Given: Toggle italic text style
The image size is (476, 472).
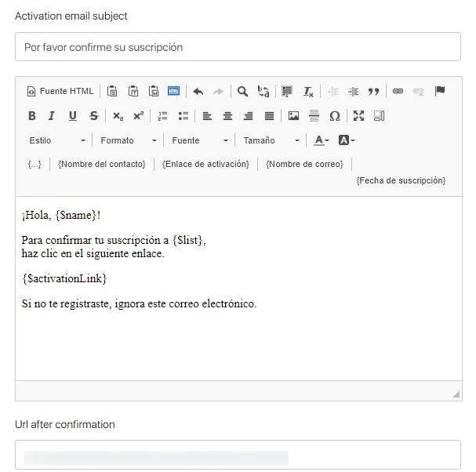Looking at the screenshot, I should (x=52, y=116).
